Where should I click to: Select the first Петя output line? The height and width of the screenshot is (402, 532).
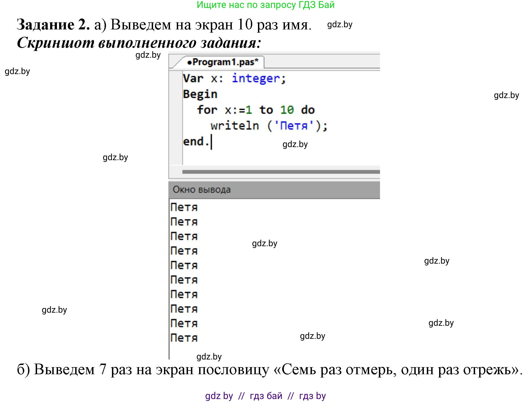click(x=184, y=207)
